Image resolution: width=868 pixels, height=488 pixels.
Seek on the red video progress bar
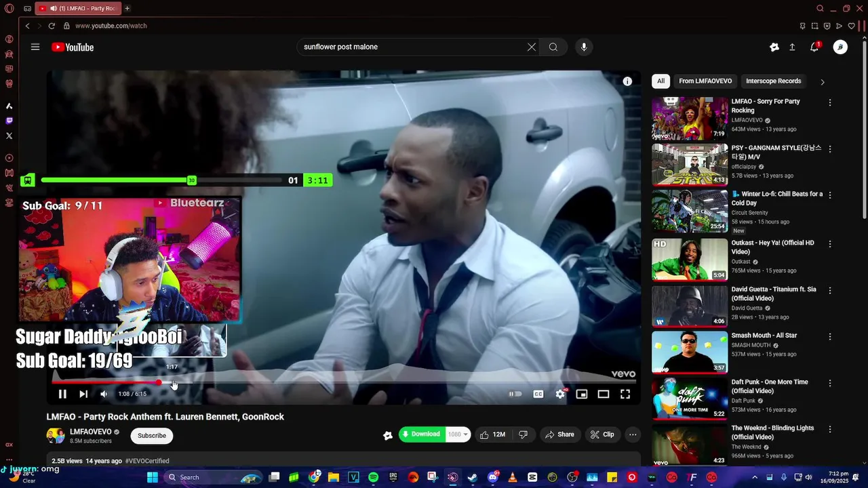pos(343,382)
